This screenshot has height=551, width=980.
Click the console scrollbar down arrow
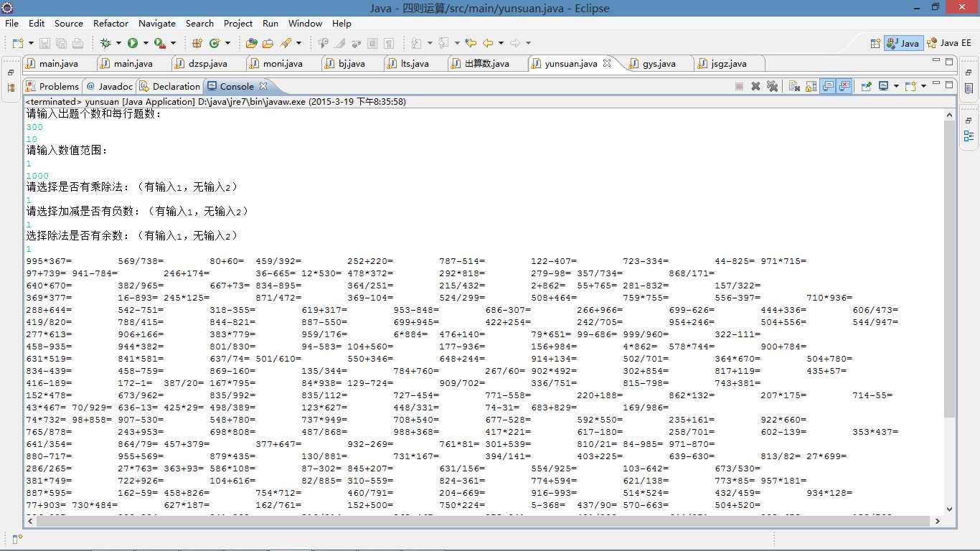[949, 509]
